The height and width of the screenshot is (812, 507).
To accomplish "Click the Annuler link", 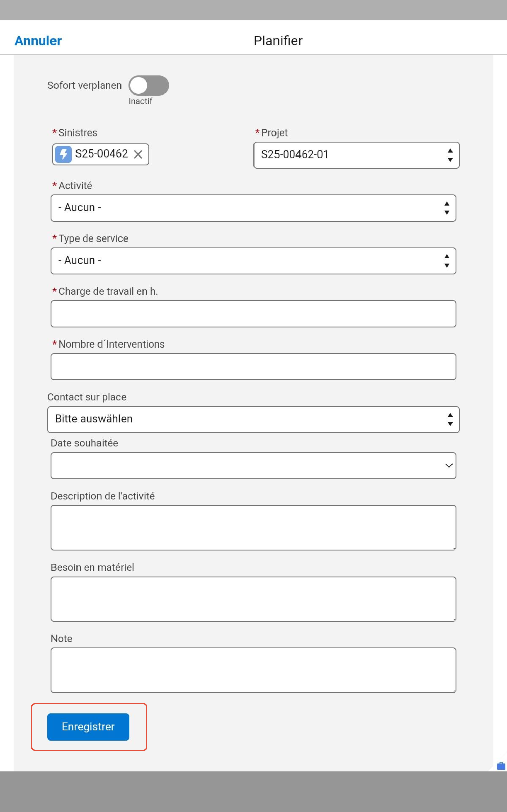I will (38, 41).
